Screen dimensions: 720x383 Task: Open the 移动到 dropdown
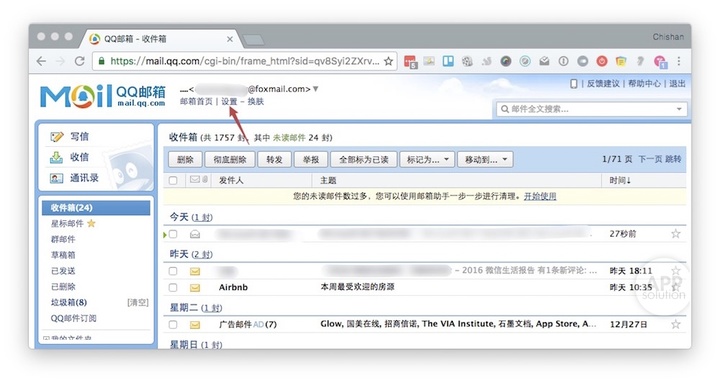pos(486,159)
